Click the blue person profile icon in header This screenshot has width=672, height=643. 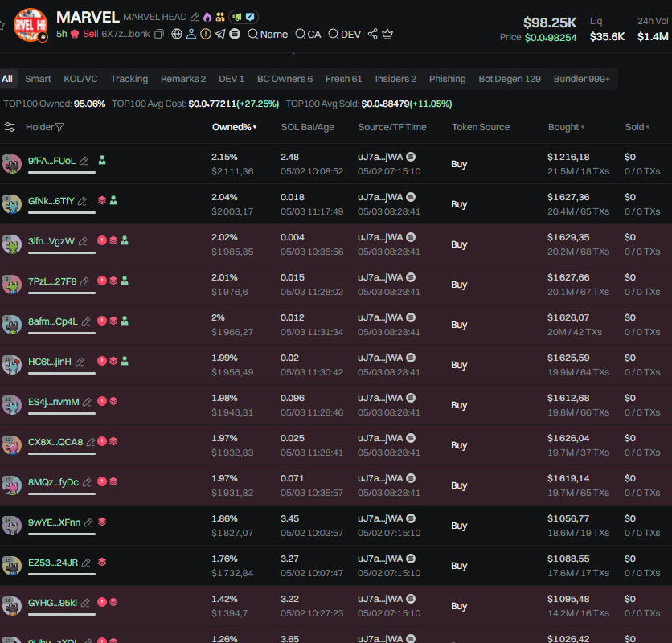coord(191,34)
